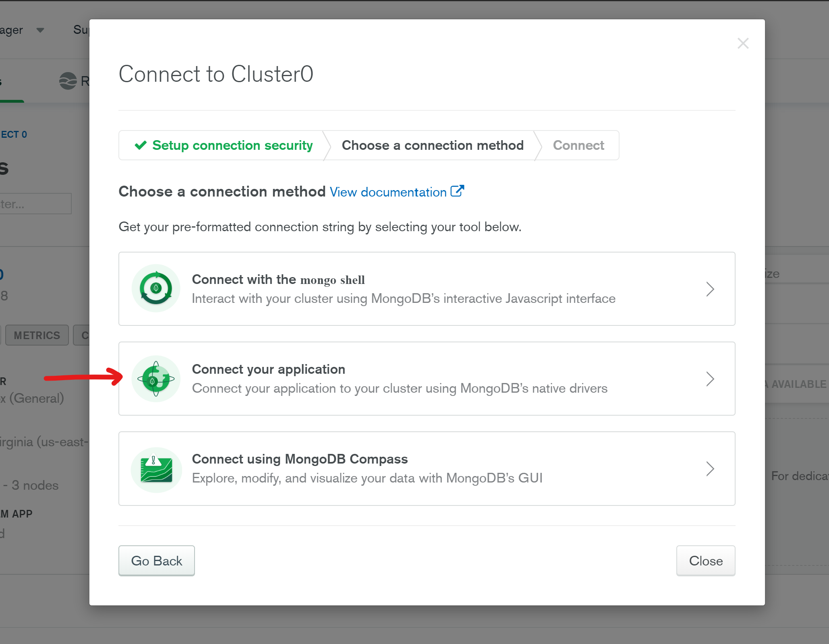The width and height of the screenshot is (829, 644).
Task: Click the external link icon beside View documentation
Action: [457, 191]
